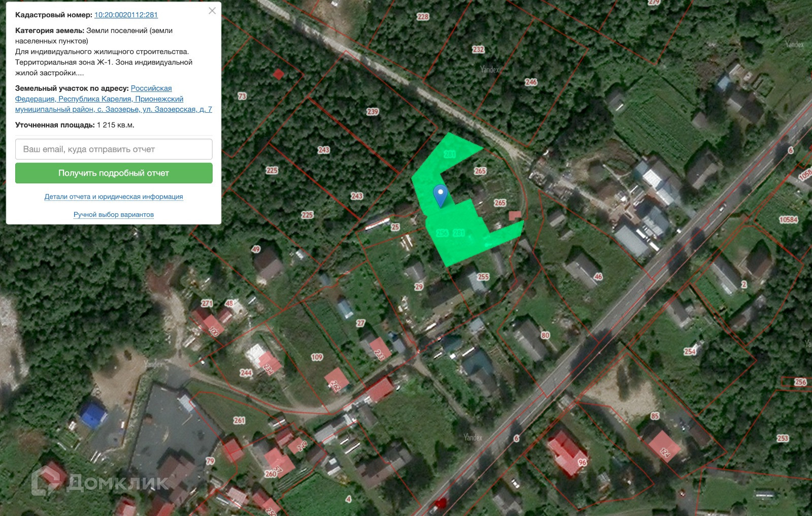Click the Домклик logo watermark
This screenshot has width=812, height=516.
(x=100, y=481)
